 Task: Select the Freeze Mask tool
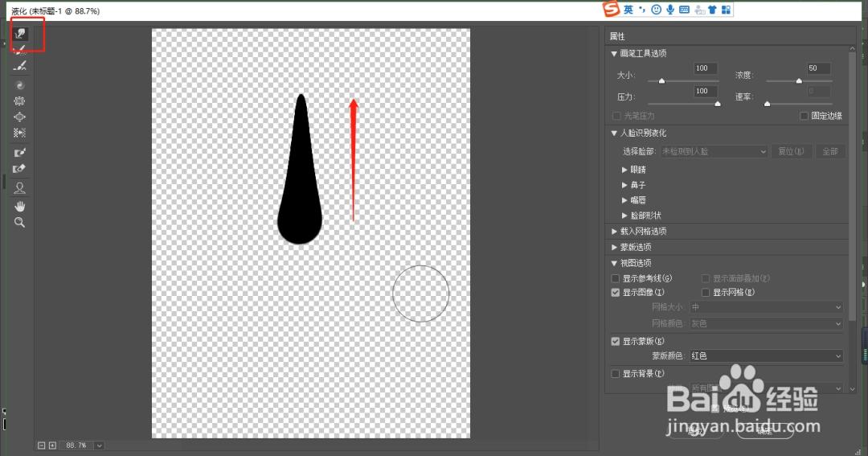coord(20,152)
